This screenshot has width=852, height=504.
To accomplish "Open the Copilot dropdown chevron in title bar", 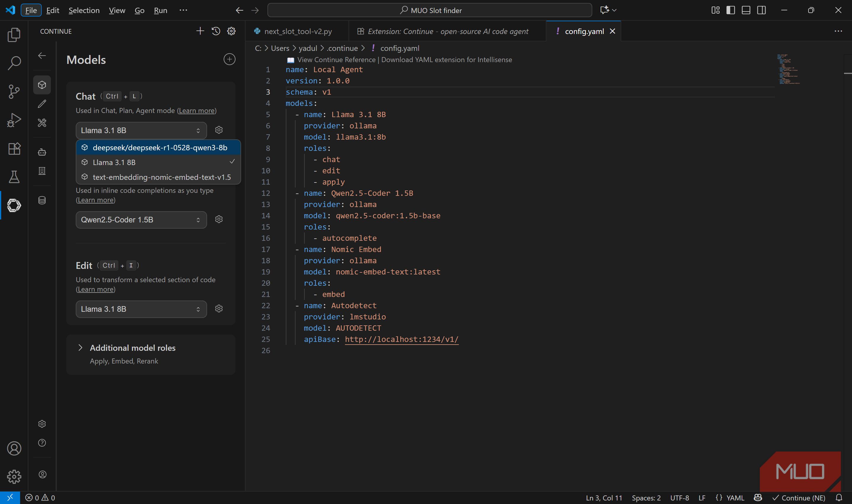I will pos(614,10).
